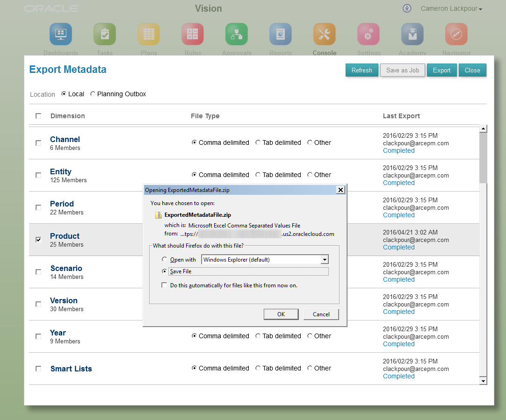506x420 pixels.
Task: Close the Opening ExportedMetadataFile.zip dialog
Action: pos(340,190)
